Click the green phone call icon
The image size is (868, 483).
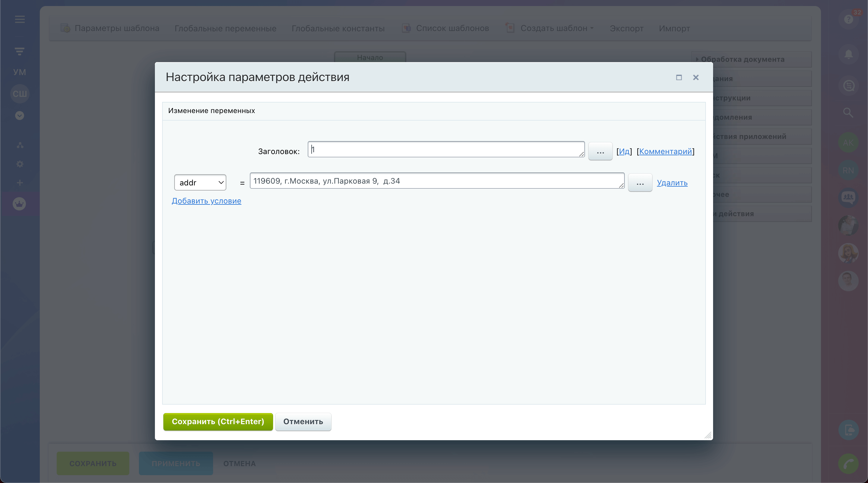tap(848, 464)
